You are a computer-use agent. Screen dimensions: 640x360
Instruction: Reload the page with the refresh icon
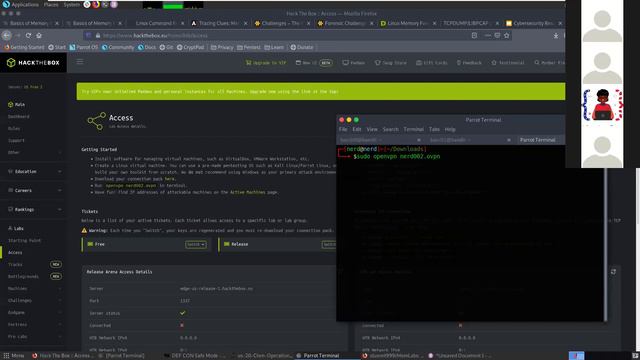28,36
